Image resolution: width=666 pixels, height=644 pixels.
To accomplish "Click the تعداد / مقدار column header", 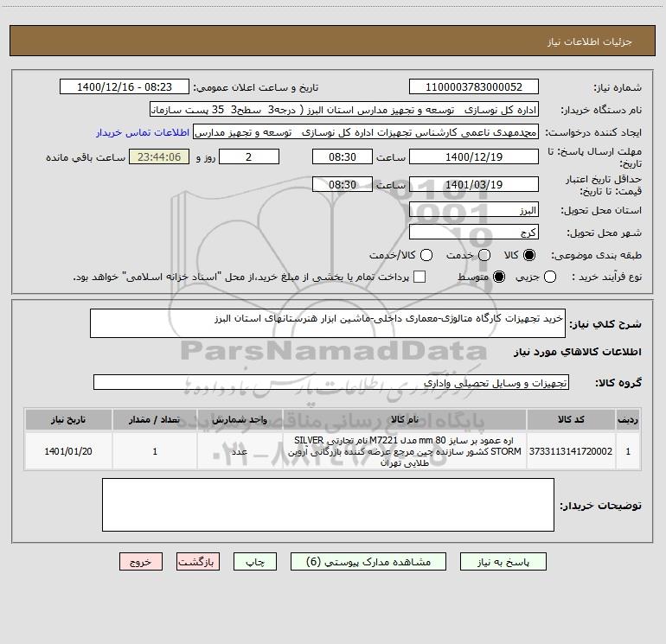I will (x=155, y=419).
